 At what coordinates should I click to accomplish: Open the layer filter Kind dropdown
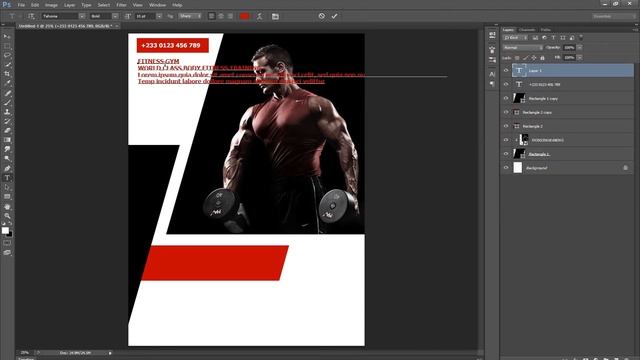516,38
